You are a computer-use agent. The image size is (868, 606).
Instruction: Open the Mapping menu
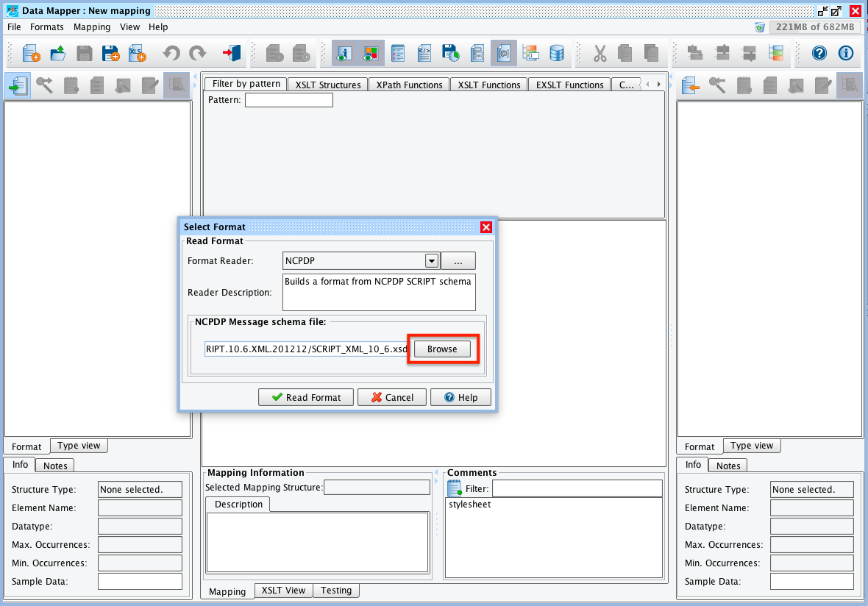pyautogui.click(x=92, y=26)
